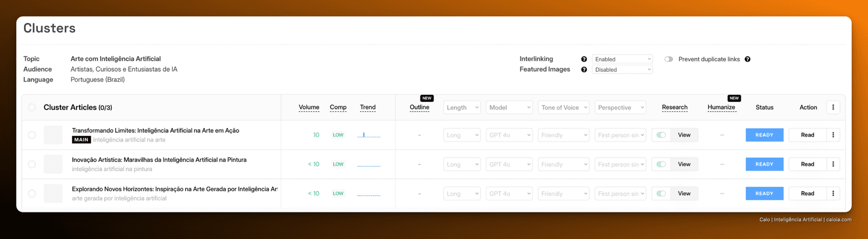The width and height of the screenshot is (868, 239).
Task: Click the language value Portuguese (Brazil)
Action: [98, 80]
